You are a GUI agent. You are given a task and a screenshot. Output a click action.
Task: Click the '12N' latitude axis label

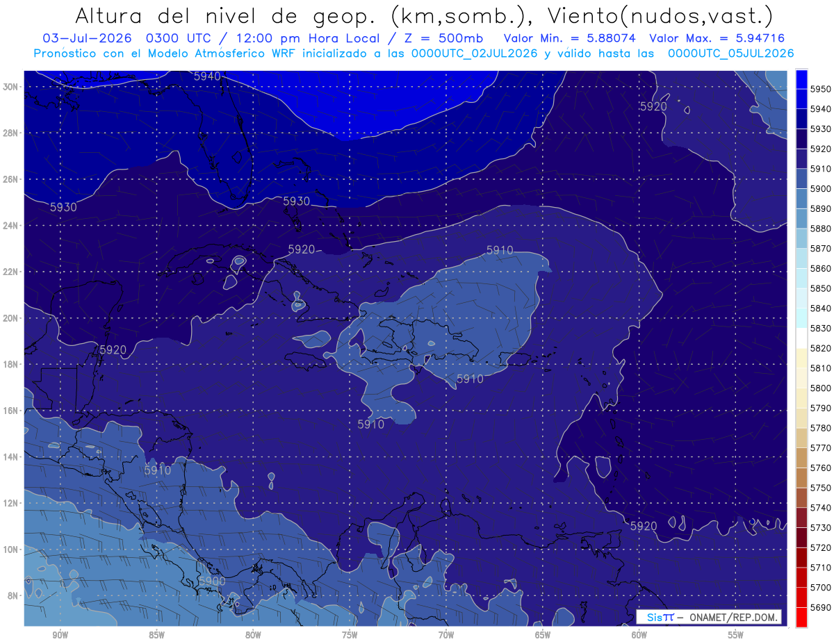pos(11,503)
